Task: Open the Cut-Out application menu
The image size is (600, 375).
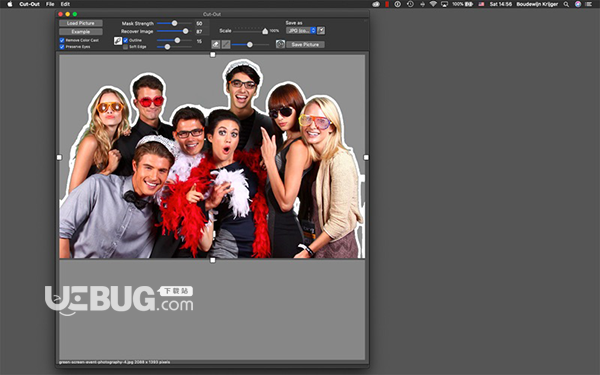Action: coord(29,4)
